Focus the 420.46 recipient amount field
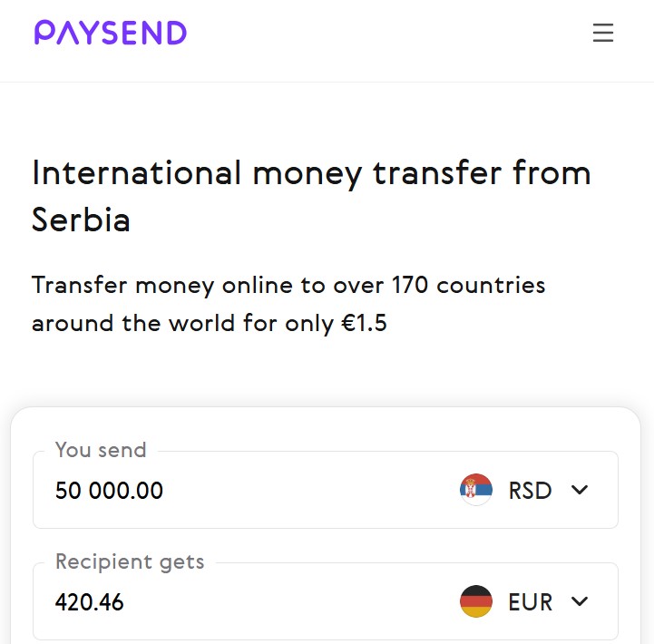 pyautogui.click(x=90, y=601)
